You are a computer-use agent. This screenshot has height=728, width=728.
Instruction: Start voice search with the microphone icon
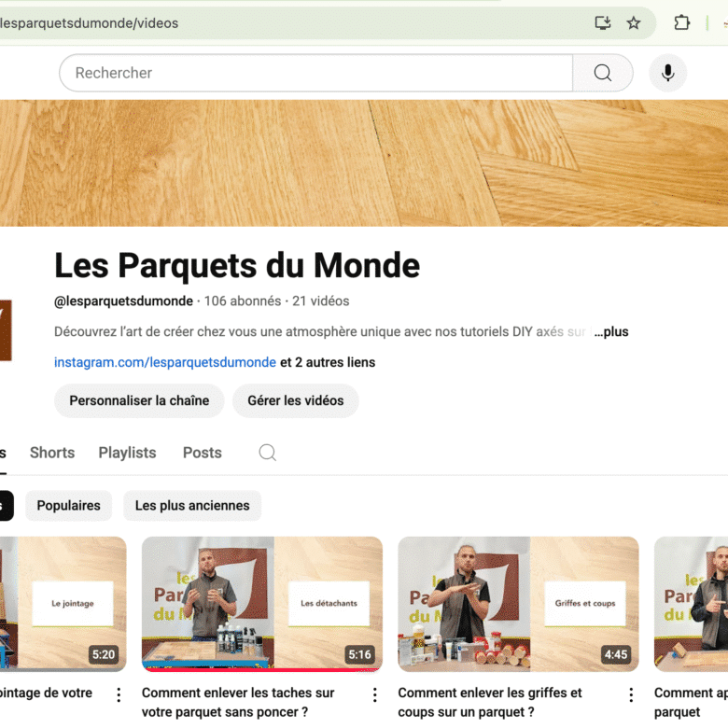click(667, 73)
